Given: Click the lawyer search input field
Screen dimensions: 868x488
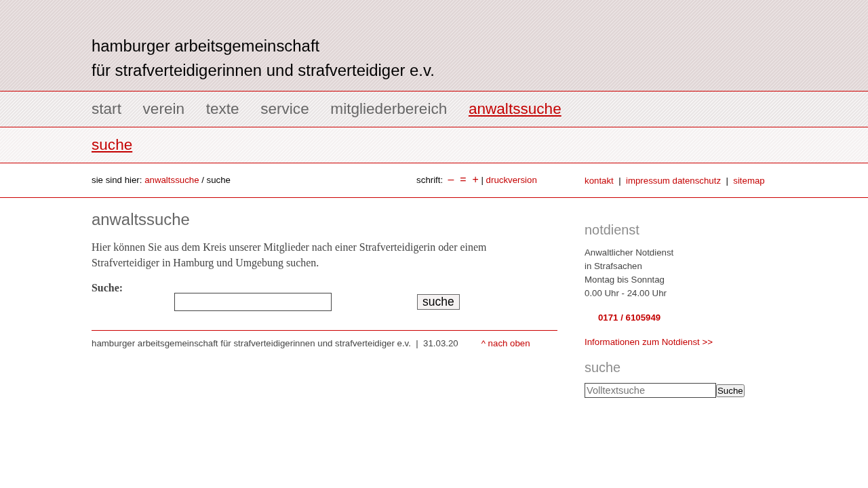Looking at the screenshot, I should click(x=253, y=302).
